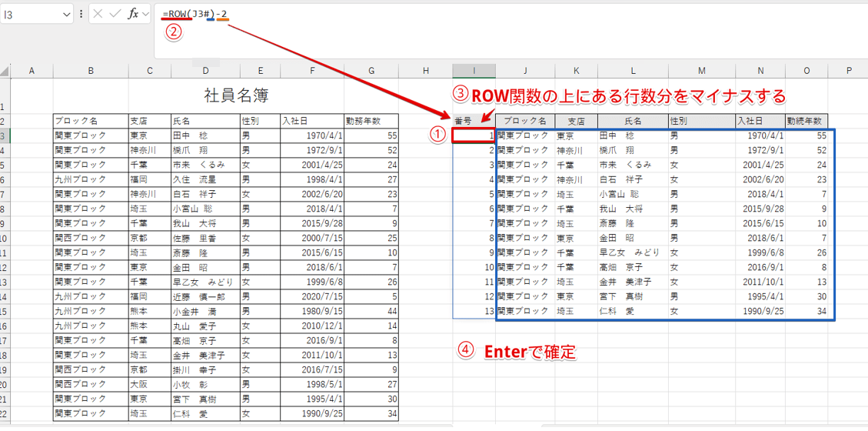The height and width of the screenshot is (431, 868).
Task: Select the 番号 header cell
Action: tap(474, 121)
